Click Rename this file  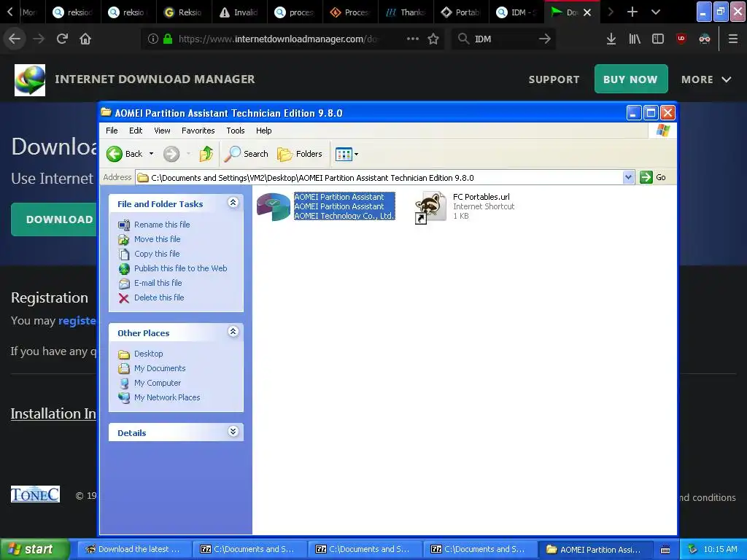coord(162,225)
